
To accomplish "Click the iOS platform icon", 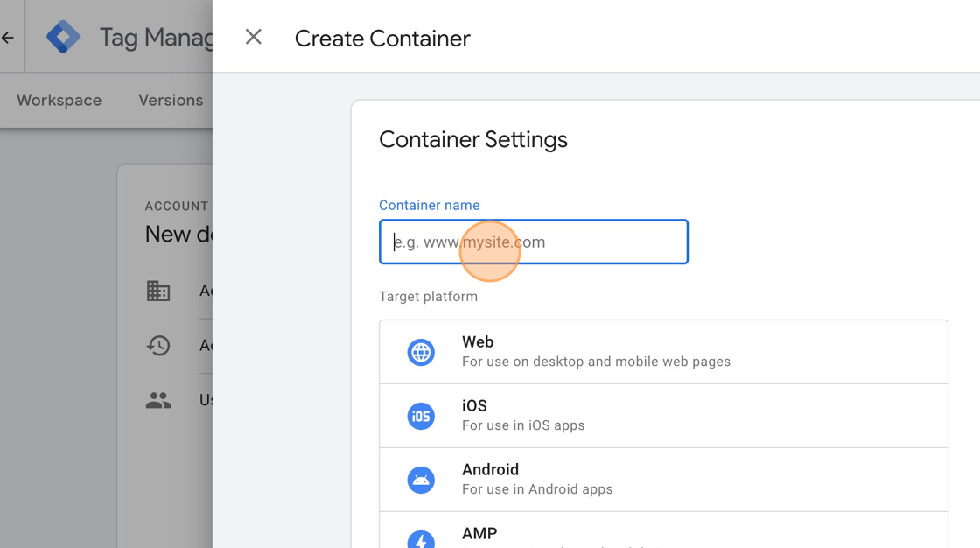I will (421, 416).
